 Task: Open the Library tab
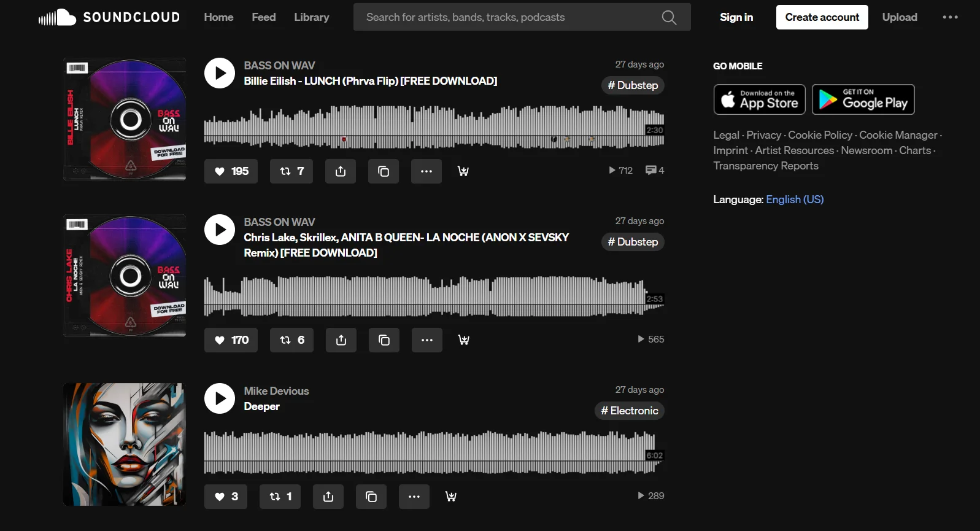pos(311,17)
